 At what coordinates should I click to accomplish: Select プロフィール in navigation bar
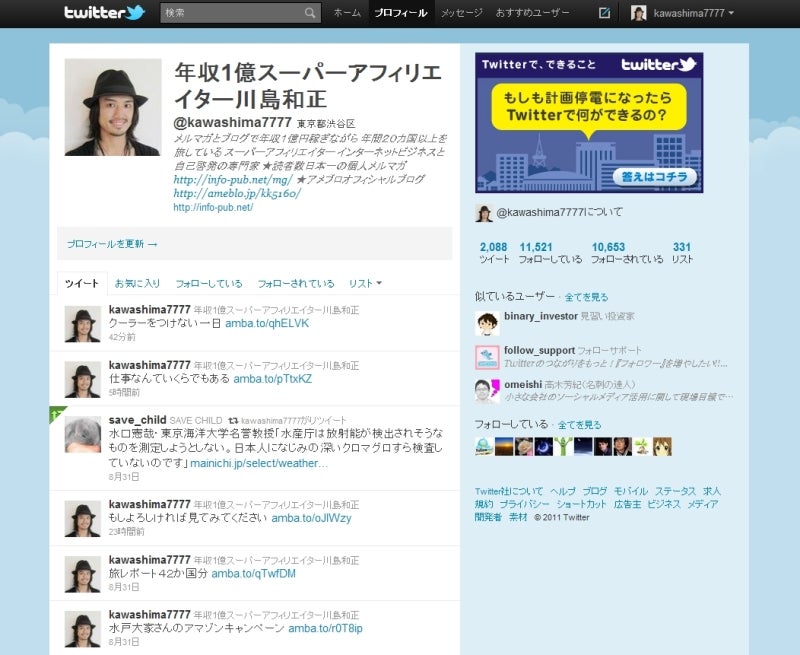pos(401,13)
